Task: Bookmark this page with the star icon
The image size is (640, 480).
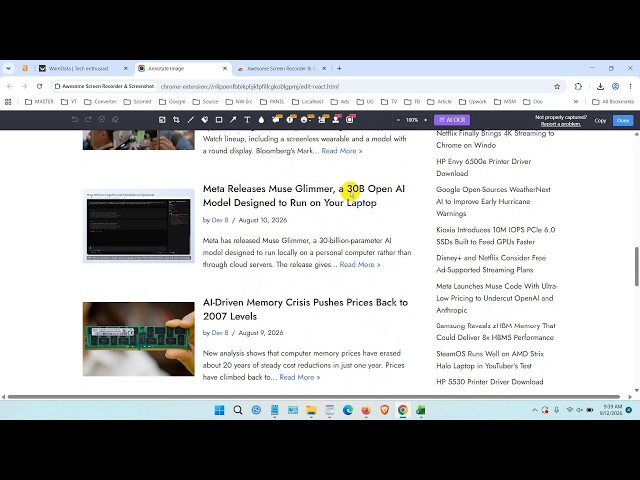Action: tap(557, 86)
